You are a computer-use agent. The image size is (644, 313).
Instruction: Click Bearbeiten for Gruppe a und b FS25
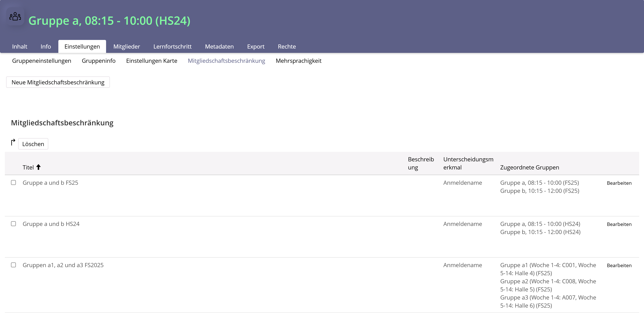tap(619, 183)
